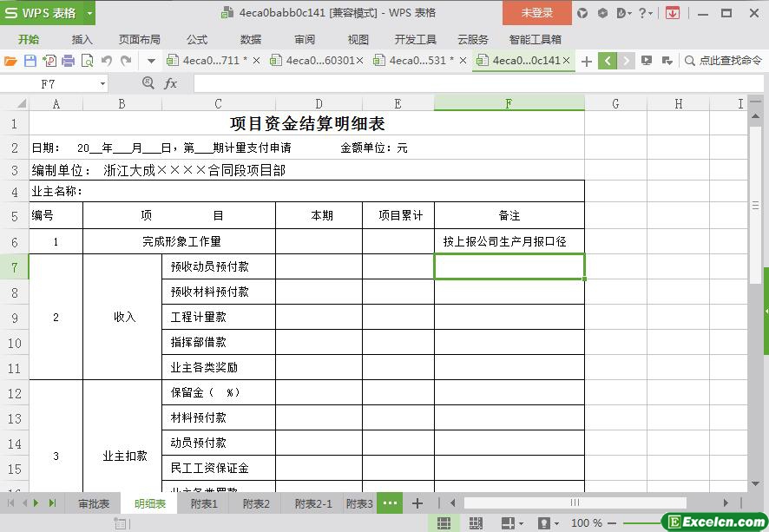Switch to document tab 4eca0...60301
Screen dimensions: 769x532
click(319, 61)
